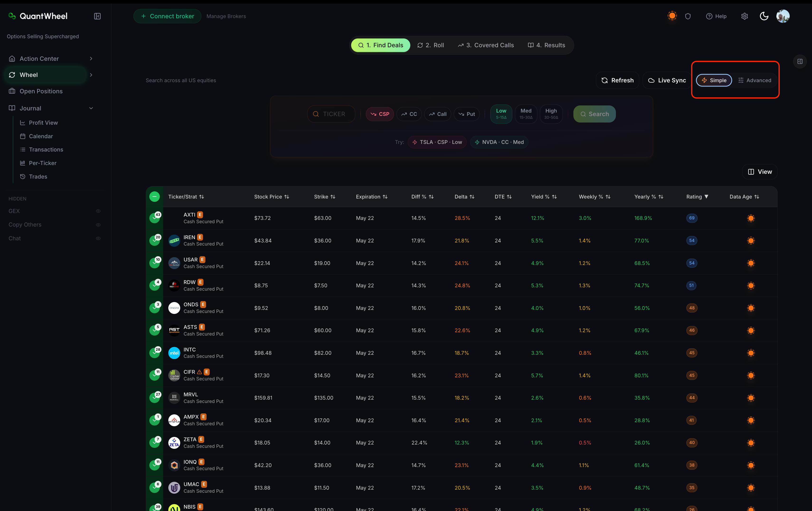
Task: Open the right side panel icon
Action: [x=800, y=62]
